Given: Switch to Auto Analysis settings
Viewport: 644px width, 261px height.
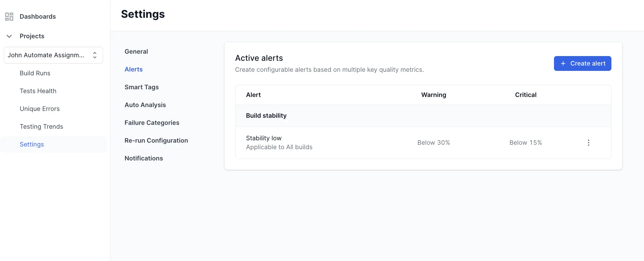Looking at the screenshot, I should pyautogui.click(x=145, y=105).
